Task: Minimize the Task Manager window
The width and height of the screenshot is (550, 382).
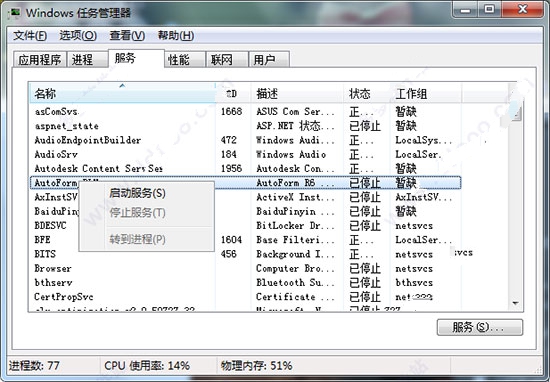Action: pyautogui.click(x=465, y=9)
